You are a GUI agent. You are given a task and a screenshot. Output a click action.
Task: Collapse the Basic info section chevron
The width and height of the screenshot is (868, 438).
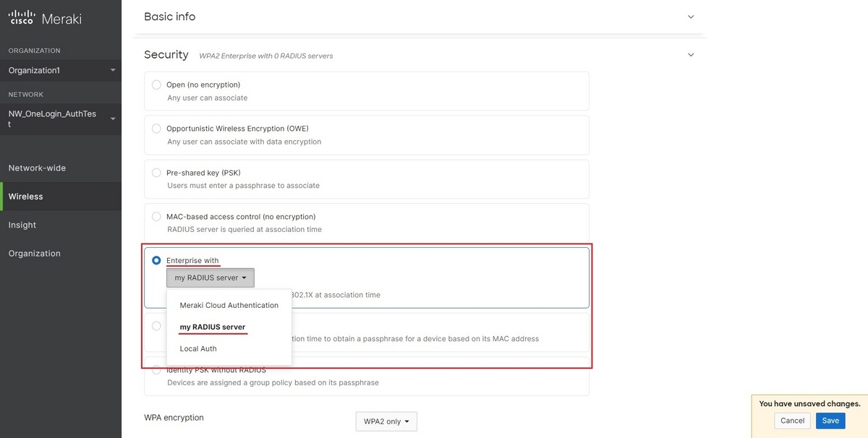(x=691, y=17)
